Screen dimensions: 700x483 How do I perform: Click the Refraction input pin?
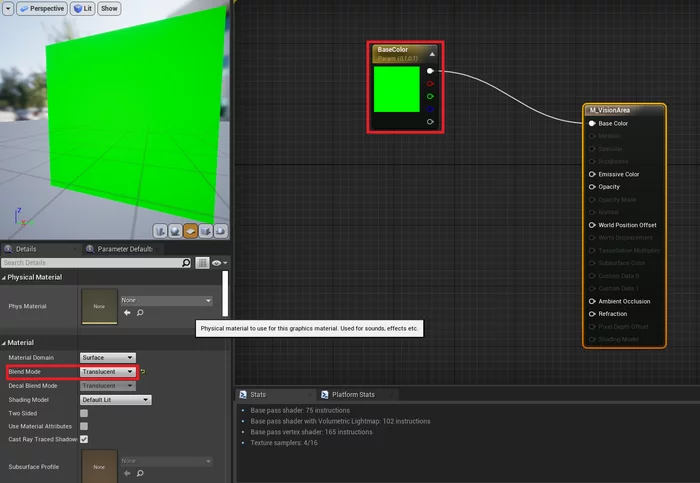592,314
